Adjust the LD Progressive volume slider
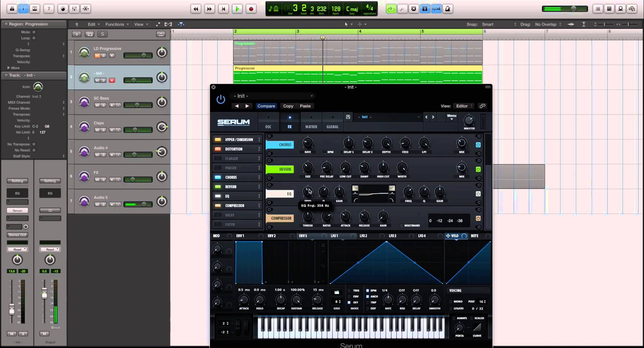Screen dimensions: 644x348 click(x=138, y=56)
